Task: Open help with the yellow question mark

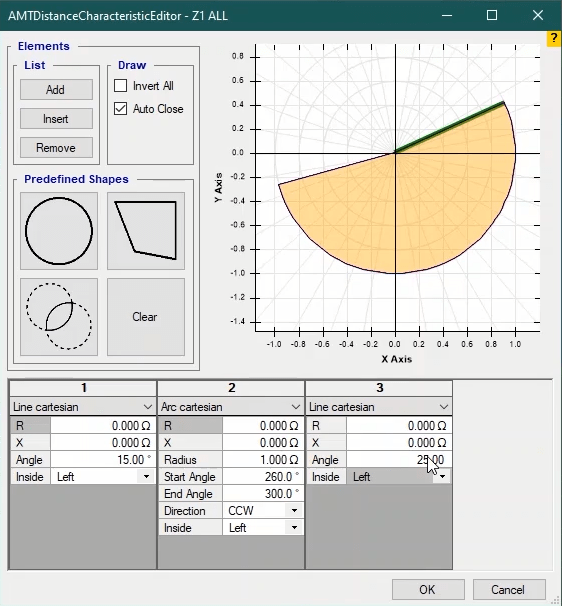Action: click(x=554, y=39)
